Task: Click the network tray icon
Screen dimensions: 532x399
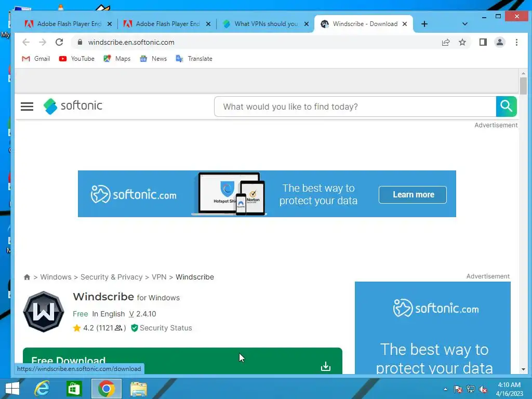Action: click(471, 389)
